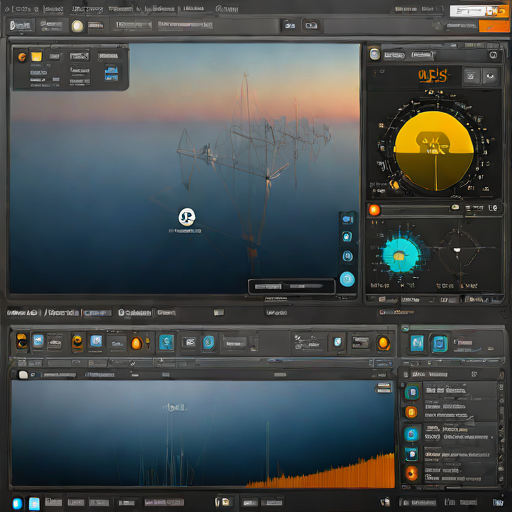Click the cyan circular gauge in the right panel
The height and width of the screenshot is (512, 512).
pos(401,255)
